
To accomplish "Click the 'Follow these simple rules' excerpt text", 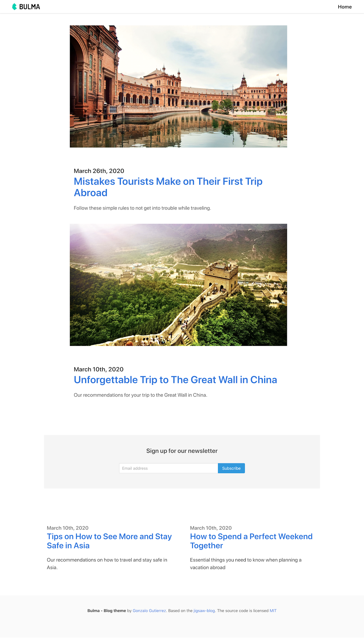I will pos(142,208).
